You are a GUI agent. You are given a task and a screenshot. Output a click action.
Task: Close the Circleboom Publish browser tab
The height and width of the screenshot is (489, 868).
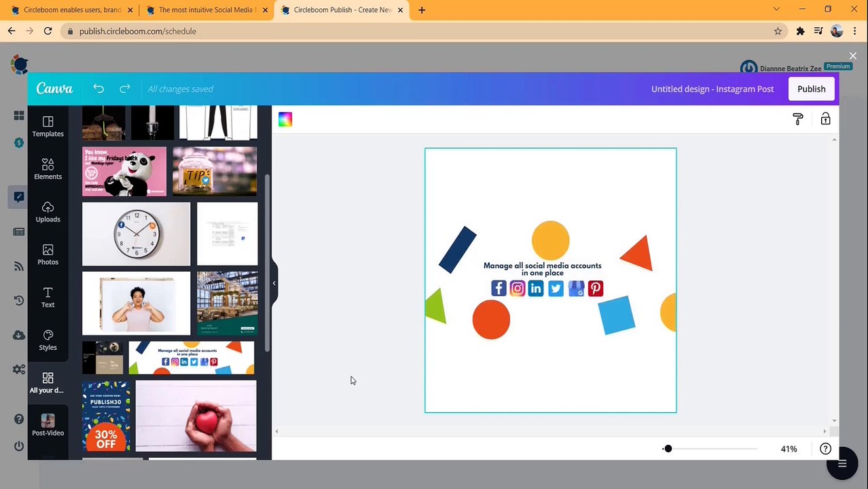point(400,10)
